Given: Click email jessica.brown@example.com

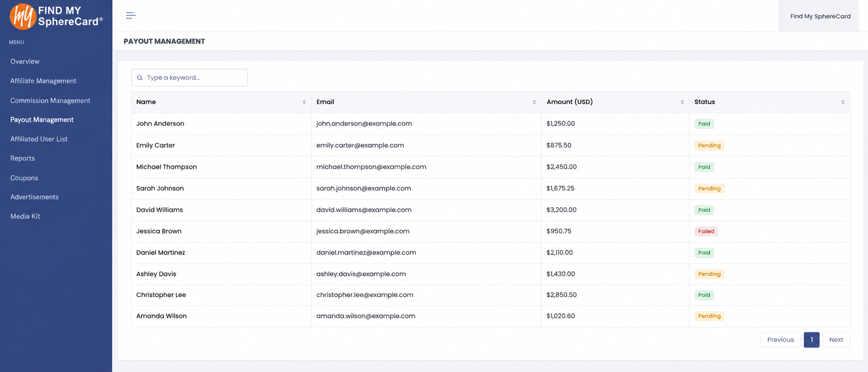Looking at the screenshot, I should pyautogui.click(x=363, y=232).
